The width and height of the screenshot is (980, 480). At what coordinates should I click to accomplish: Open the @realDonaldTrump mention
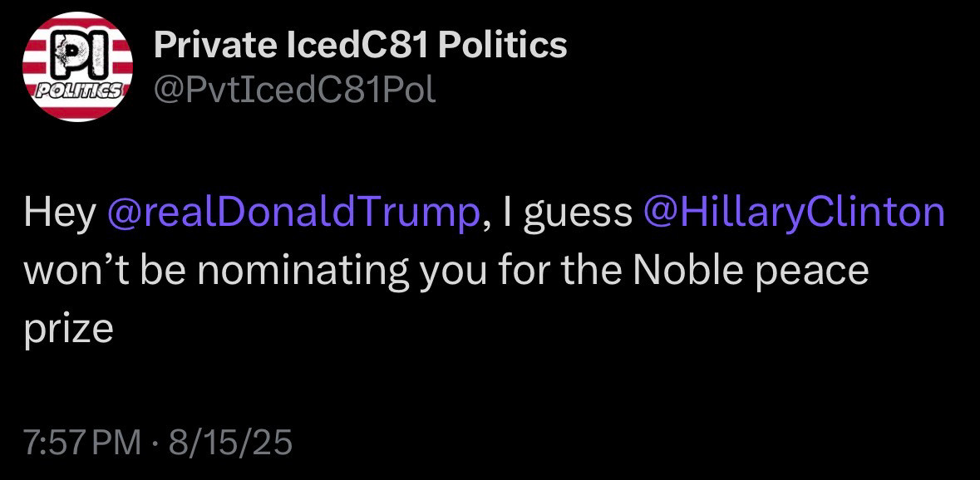pos(293,213)
